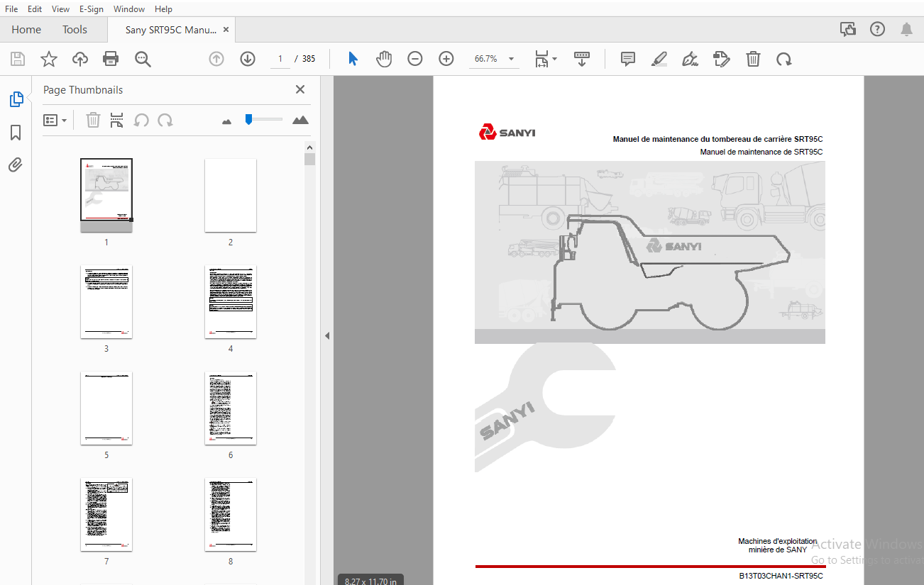Screen dimensions: 924x585
Task: Click the stamp tool icon
Action: pyautogui.click(x=722, y=59)
